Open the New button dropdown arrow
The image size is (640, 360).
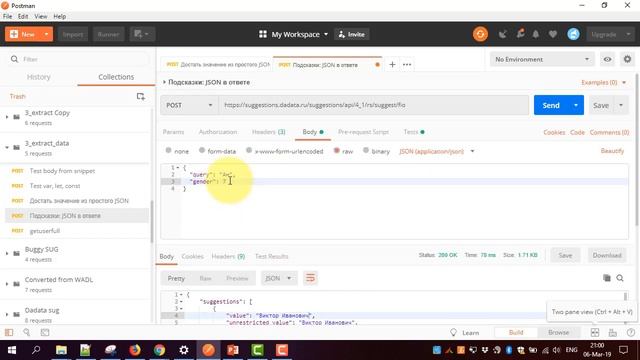(x=46, y=34)
